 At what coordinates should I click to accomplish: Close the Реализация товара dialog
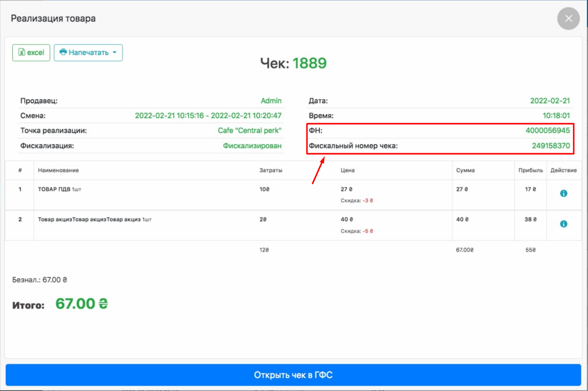(x=568, y=19)
